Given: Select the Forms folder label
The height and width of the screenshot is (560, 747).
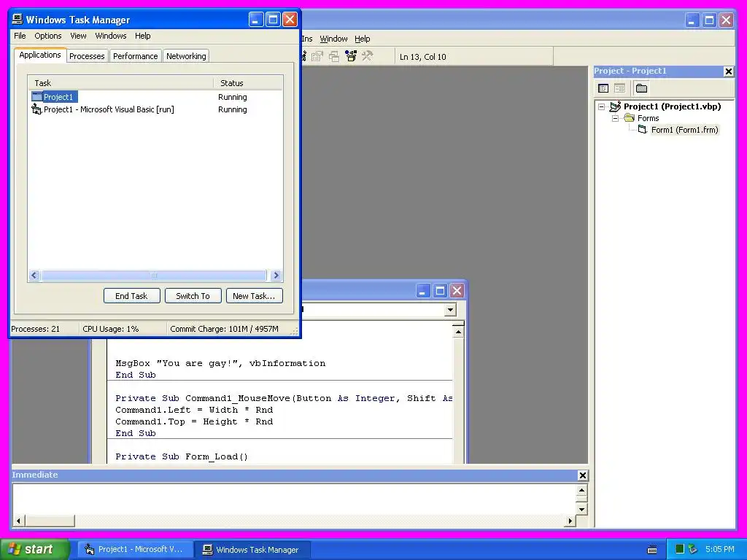Looking at the screenshot, I should tap(649, 118).
